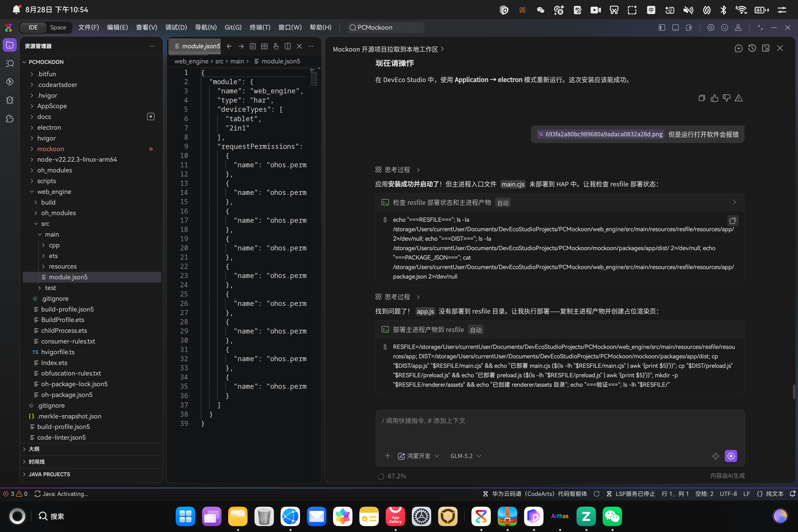The height and width of the screenshot is (532, 798).
Task: Click the UTF-8 encoding status item
Action: 728,494
